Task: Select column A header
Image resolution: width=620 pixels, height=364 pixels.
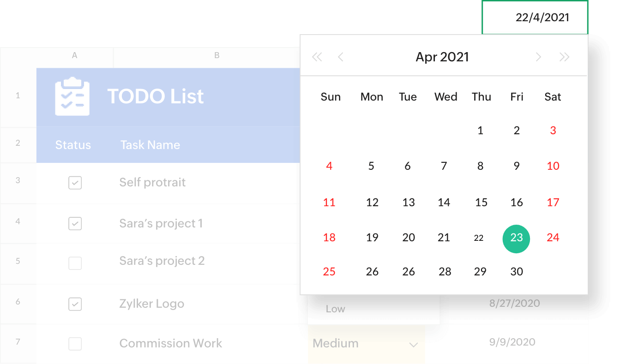Action: (x=75, y=56)
